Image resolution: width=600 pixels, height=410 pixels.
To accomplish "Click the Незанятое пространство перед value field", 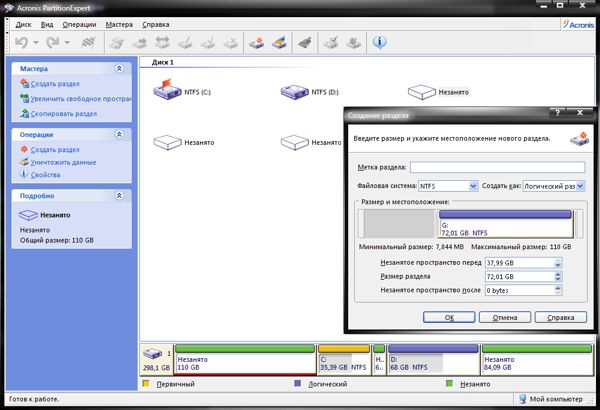I will click(520, 263).
